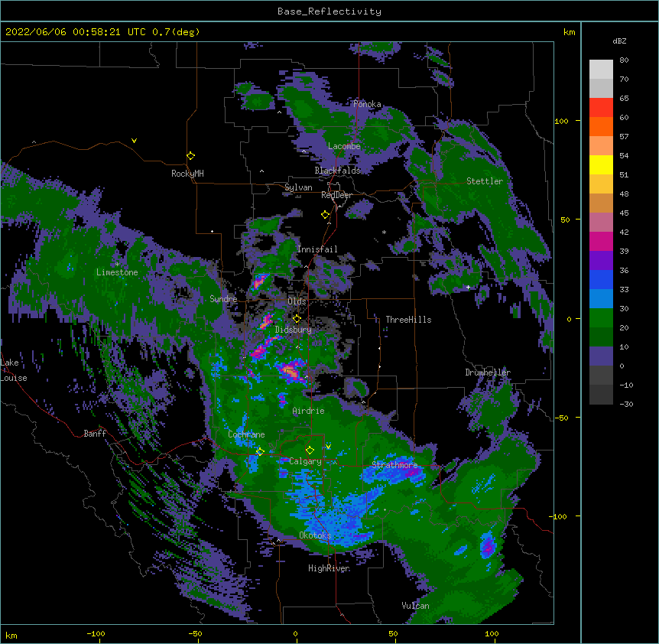Viewport: 659px width, 644px height.
Task: Click the Okotoks city label
Action: coord(315,535)
